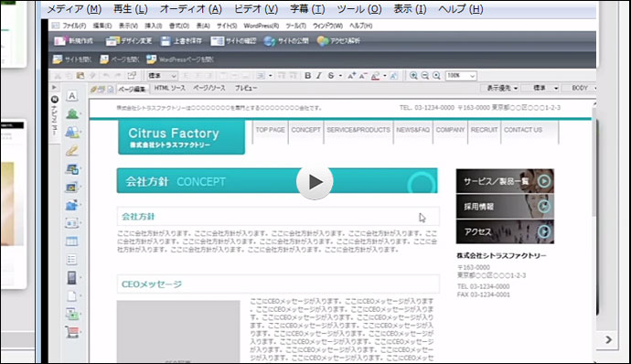The height and width of the screenshot is (364, 631).
Task: Click the サイトの公開 toolbar button
Action: [286, 40]
